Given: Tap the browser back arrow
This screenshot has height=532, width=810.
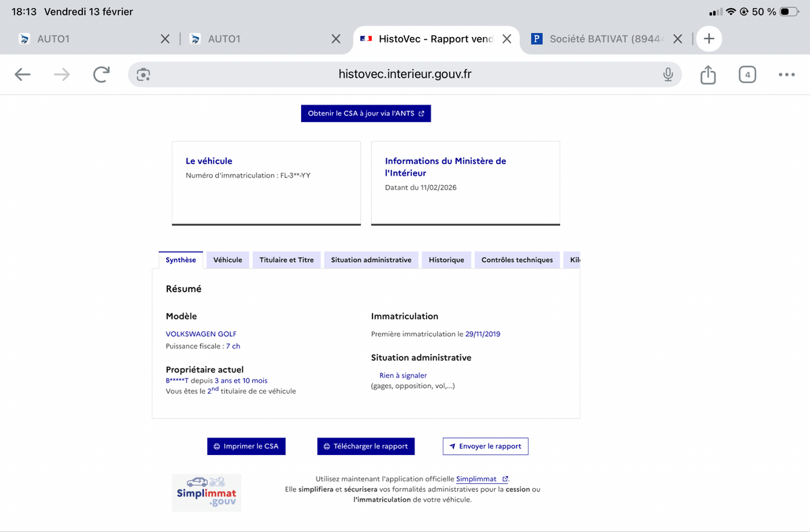Looking at the screenshot, I should pos(23,74).
